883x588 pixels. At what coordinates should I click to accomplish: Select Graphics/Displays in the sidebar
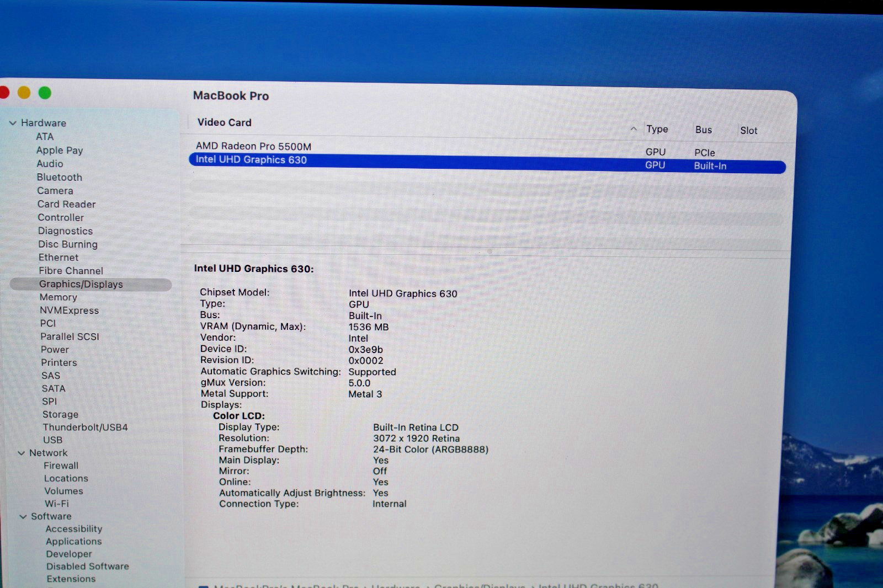coord(91,284)
